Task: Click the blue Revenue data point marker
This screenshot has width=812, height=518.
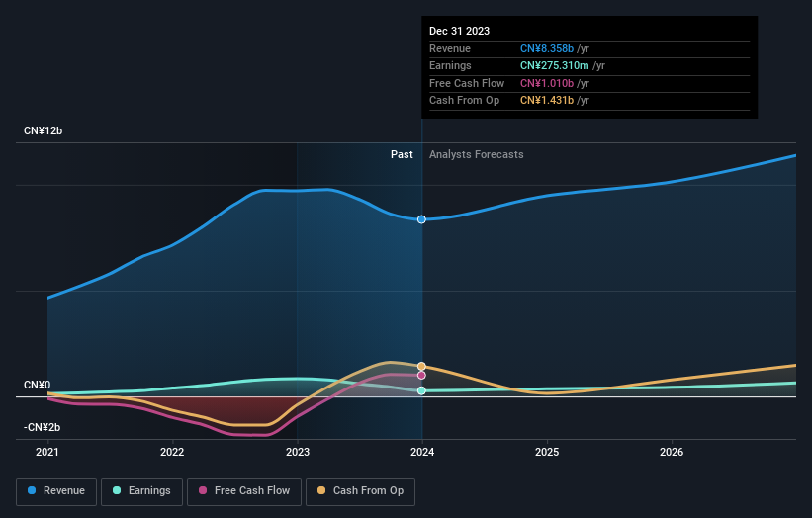Action: [421, 219]
